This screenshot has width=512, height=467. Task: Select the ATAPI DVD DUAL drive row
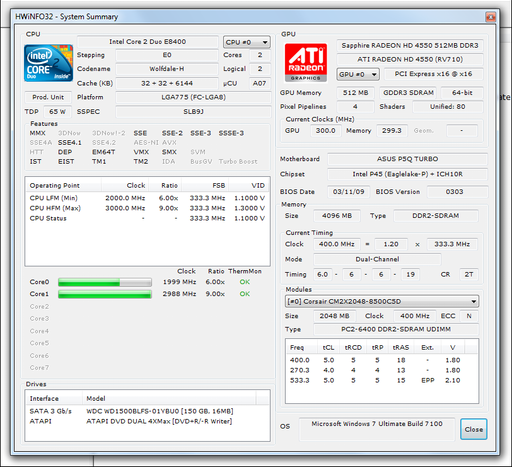147,421
